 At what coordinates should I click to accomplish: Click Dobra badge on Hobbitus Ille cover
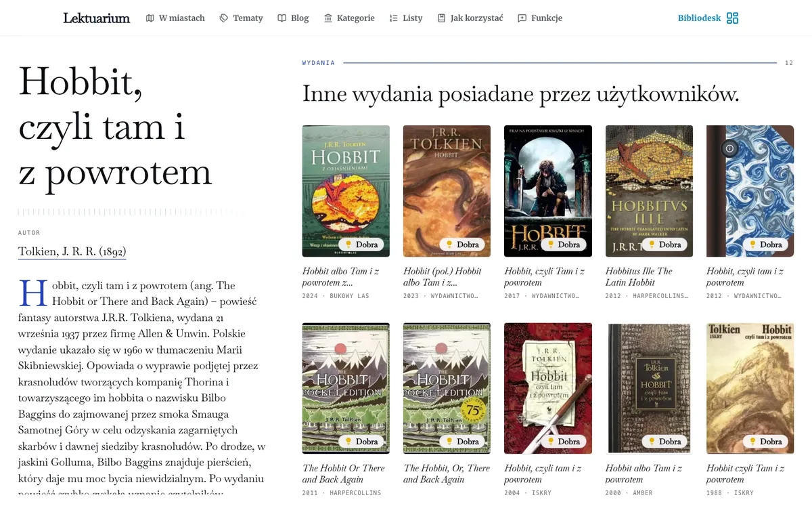pos(664,245)
